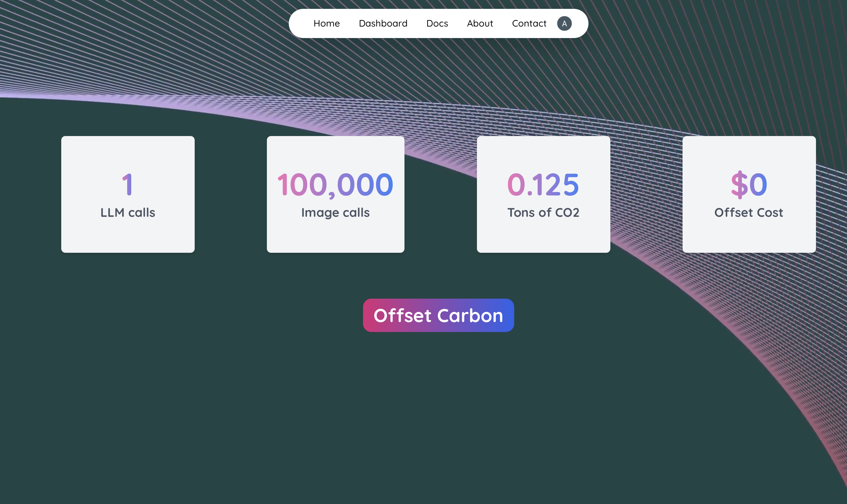The height and width of the screenshot is (504, 847).
Task: Click the 'Tons of CO2' label text
Action: click(543, 213)
